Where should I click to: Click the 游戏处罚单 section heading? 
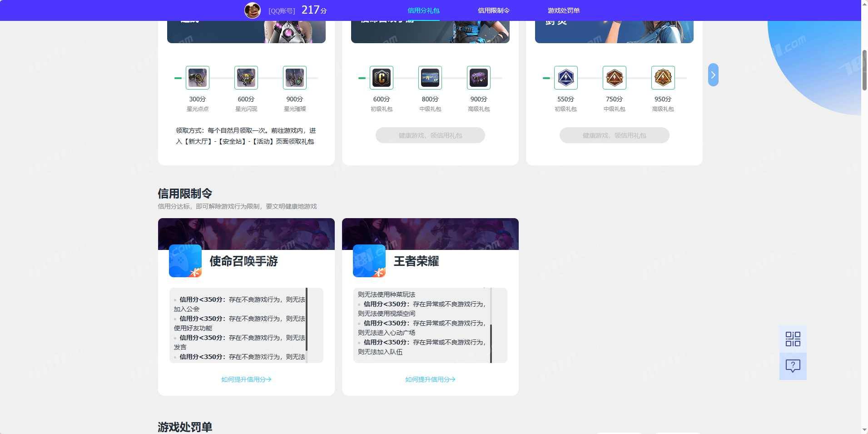(185, 427)
